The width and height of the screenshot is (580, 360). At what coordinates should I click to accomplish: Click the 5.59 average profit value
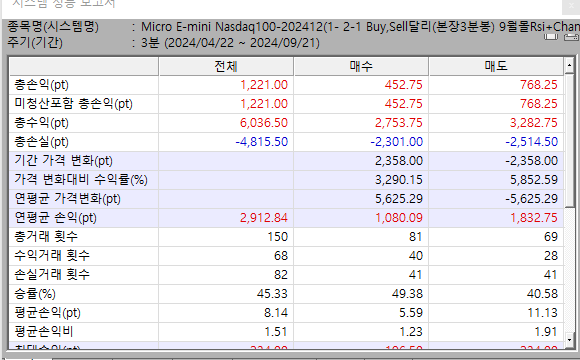(x=411, y=313)
